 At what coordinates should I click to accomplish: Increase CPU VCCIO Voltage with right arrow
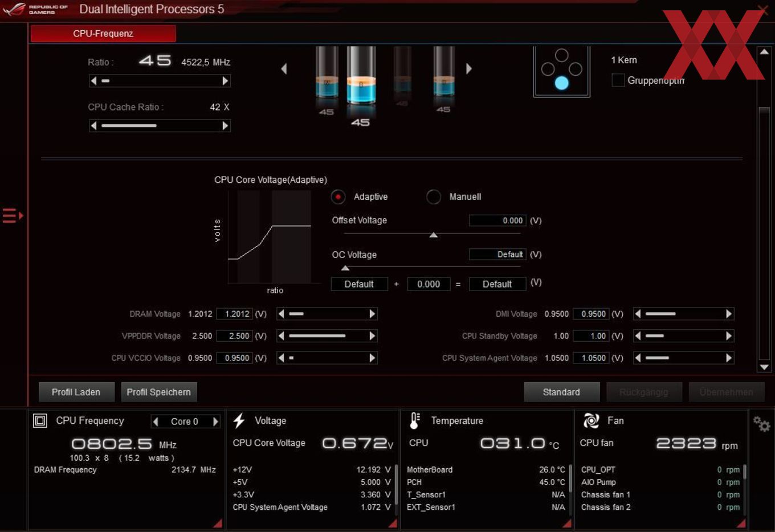click(373, 358)
